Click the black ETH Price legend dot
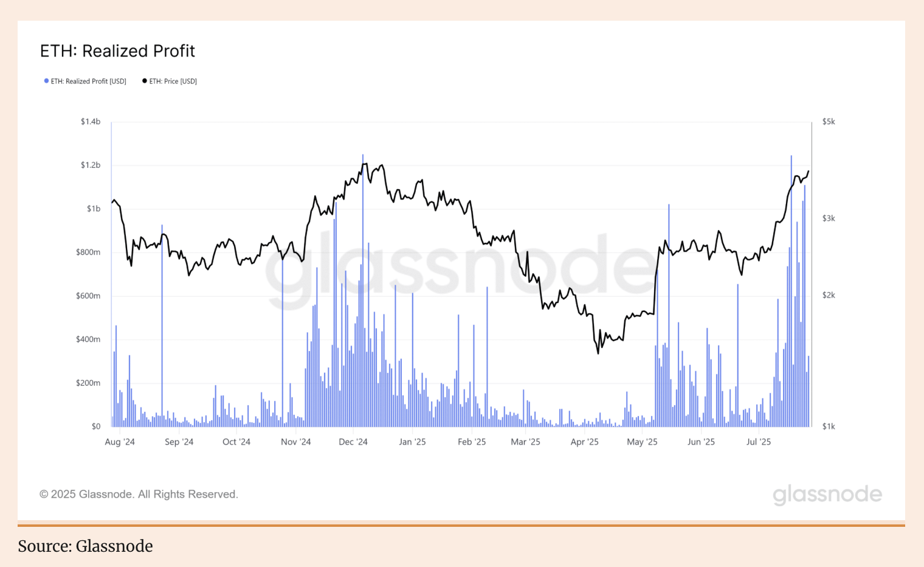Image resolution: width=924 pixels, height=567 pixels. tap(145, 81)
